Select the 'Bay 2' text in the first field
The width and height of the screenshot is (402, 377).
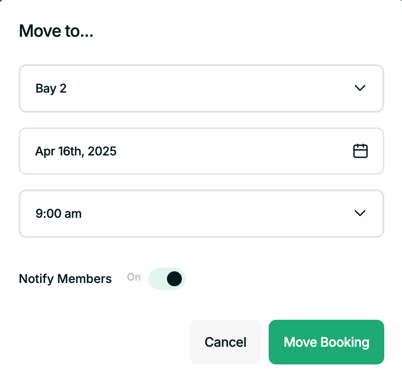pos(51,89)
